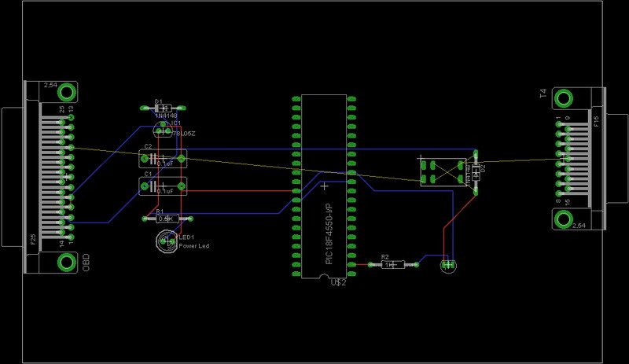Click the '1N4148' value text under D1
Viewport: 629px width, 364px height.
coord(166,116)
